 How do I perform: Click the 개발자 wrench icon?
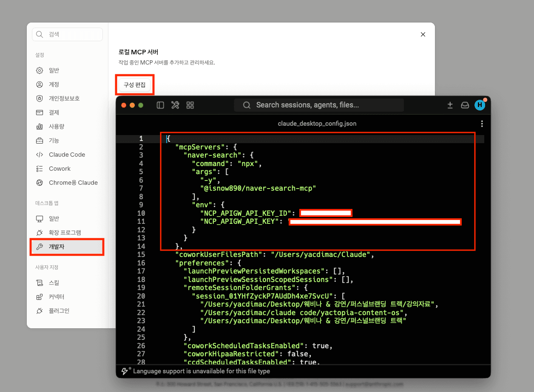tap(40, 247)
